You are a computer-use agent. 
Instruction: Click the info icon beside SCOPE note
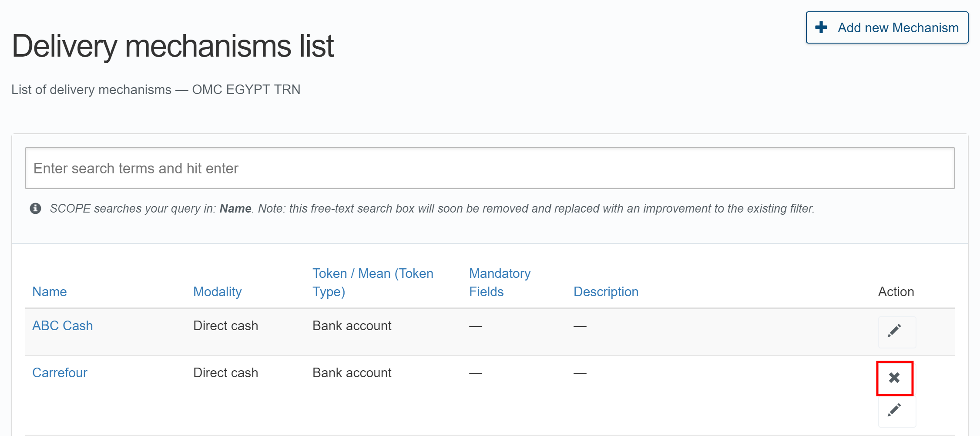(36, 209)
